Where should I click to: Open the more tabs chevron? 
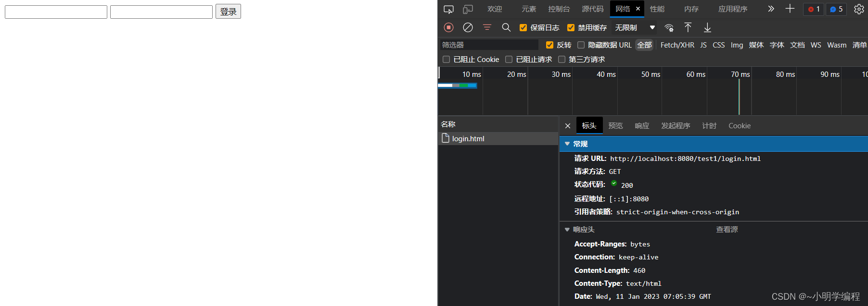coord(771,9)
